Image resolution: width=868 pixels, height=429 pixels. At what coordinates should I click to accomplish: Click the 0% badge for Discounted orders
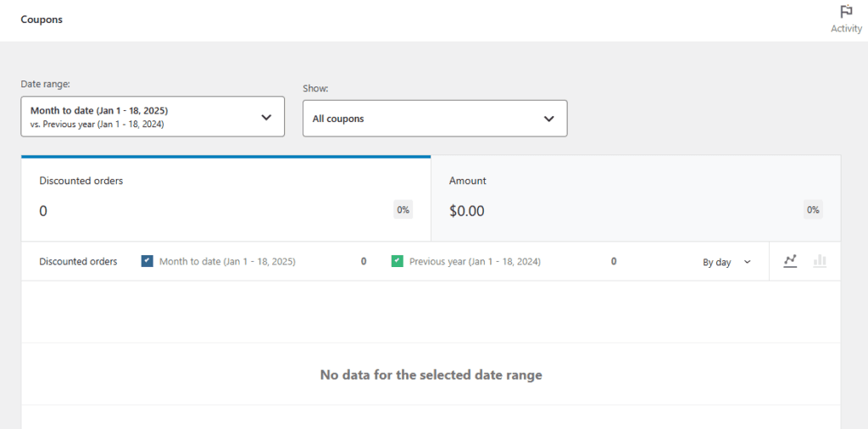click(403, 210)
